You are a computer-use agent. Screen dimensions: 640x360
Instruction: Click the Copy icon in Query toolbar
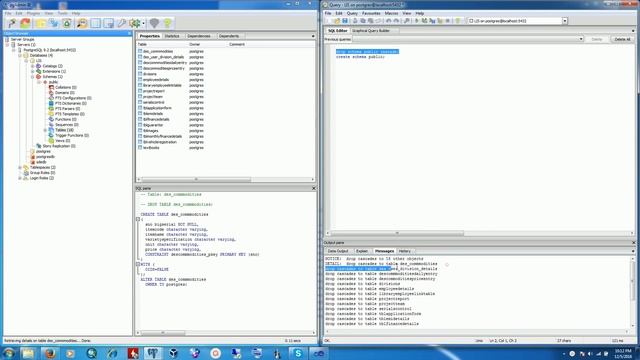(x=363, y=21)
